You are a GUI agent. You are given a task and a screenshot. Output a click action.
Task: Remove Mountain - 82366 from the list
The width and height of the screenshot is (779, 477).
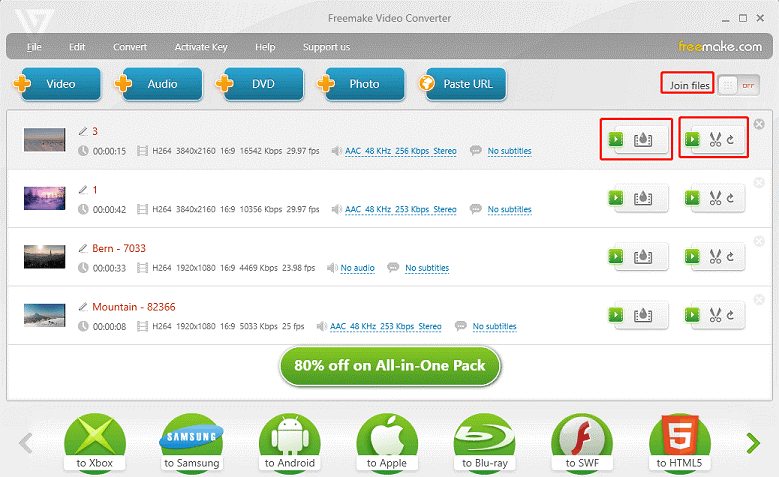coord(759,300)
